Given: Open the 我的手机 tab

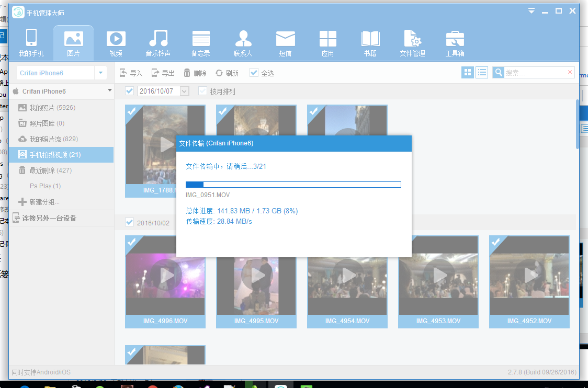Looking at the screenshot, I should [31, 43].
